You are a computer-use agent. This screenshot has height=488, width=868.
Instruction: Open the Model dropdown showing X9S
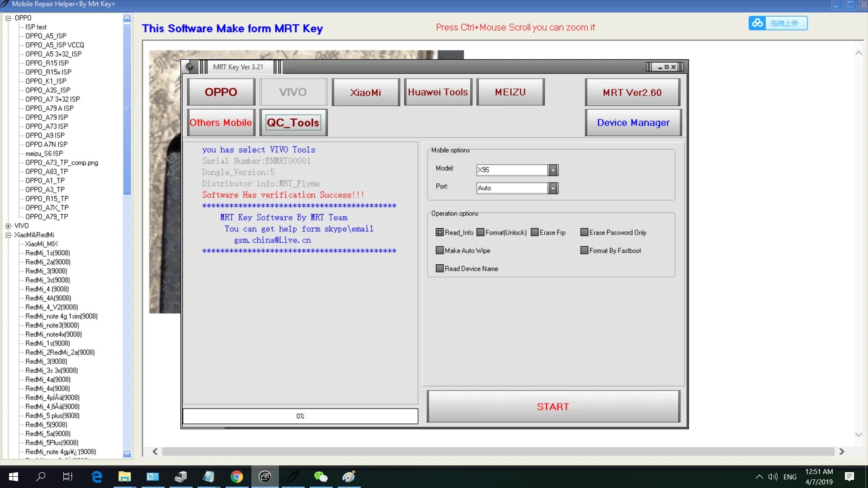point(552,169)
